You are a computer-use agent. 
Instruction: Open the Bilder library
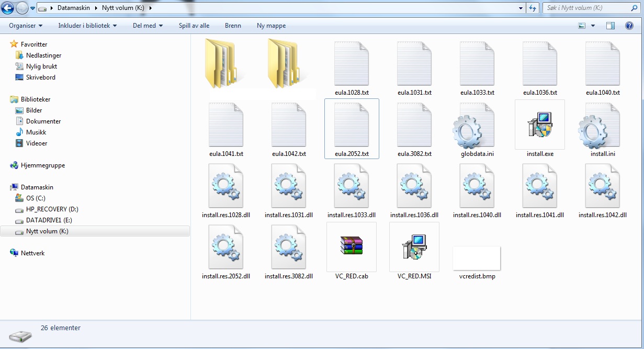pos(34,110)
